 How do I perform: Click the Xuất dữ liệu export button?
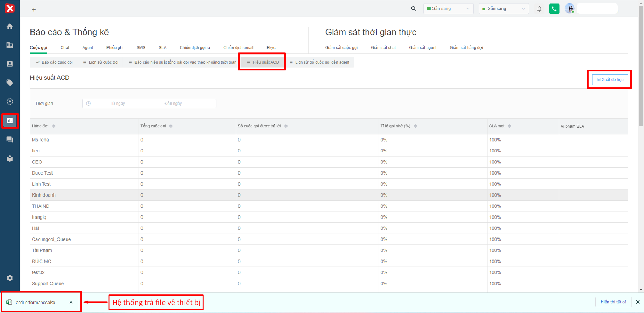click(610, 80)
